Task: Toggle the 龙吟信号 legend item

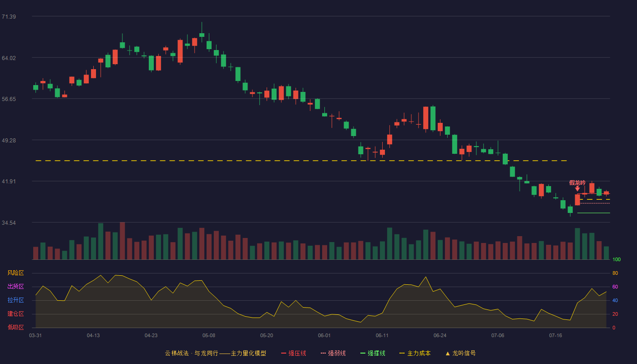Action: [460, 353]
